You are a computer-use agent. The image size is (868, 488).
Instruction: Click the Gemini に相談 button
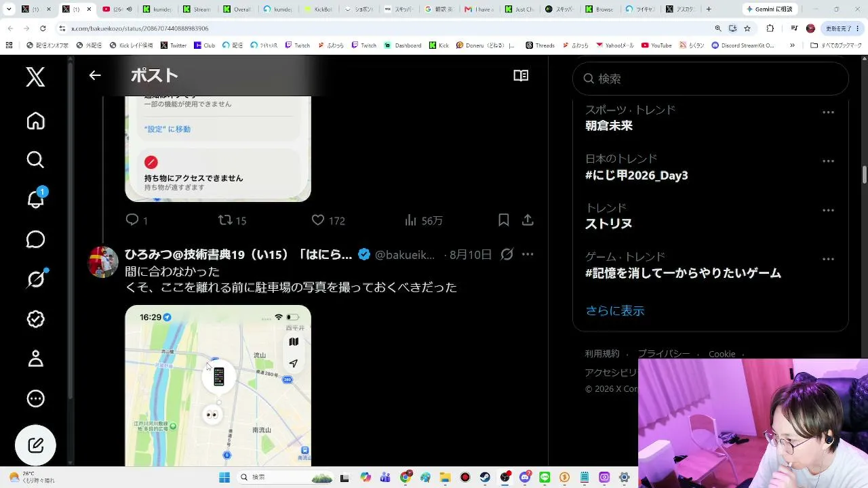coord(771,9)
